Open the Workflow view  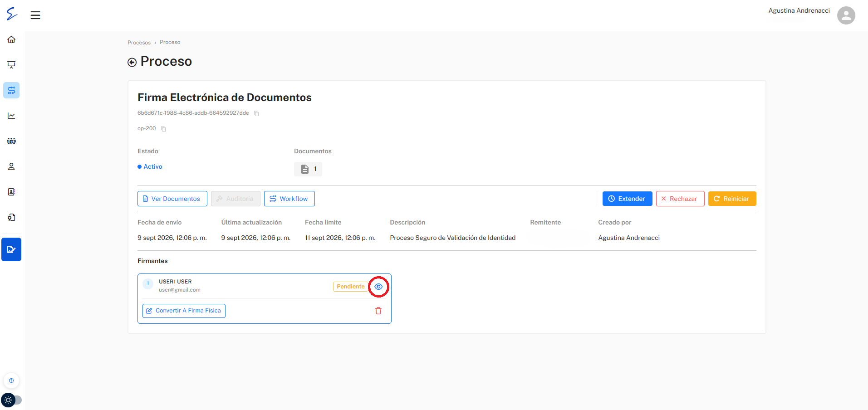pyautogui.click(x=289, y=199)
